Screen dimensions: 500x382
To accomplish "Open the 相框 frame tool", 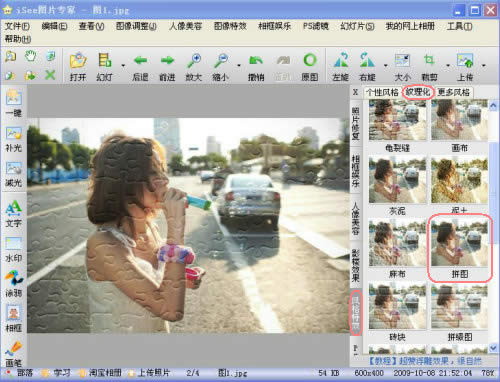I will [14, 319].
